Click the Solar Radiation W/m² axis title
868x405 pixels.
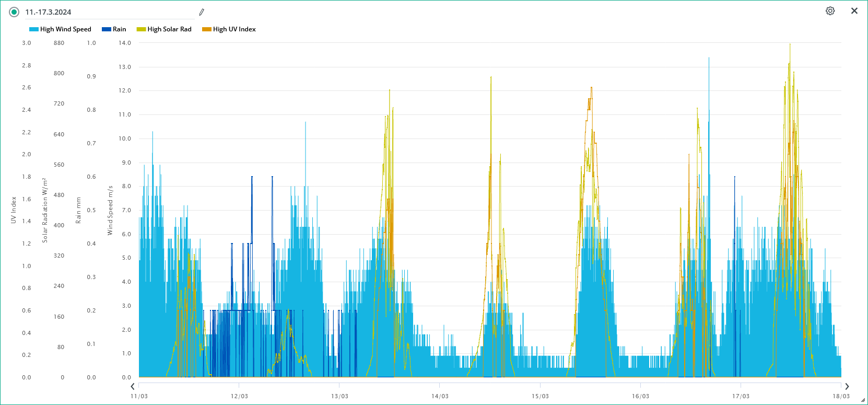click(45, 210)
